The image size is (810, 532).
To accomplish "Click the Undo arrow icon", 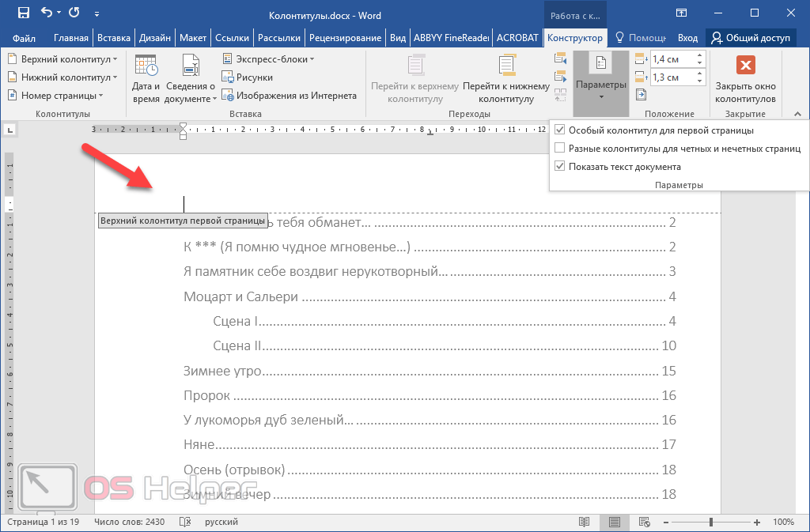I will point(46,13).
